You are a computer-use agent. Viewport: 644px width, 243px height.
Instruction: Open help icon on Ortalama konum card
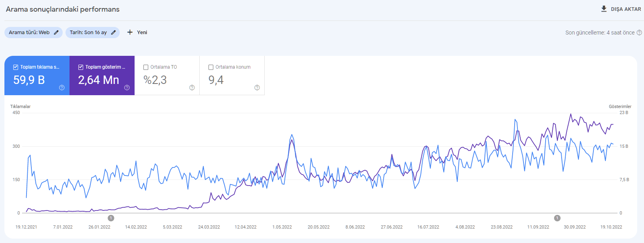pos(257,88)
